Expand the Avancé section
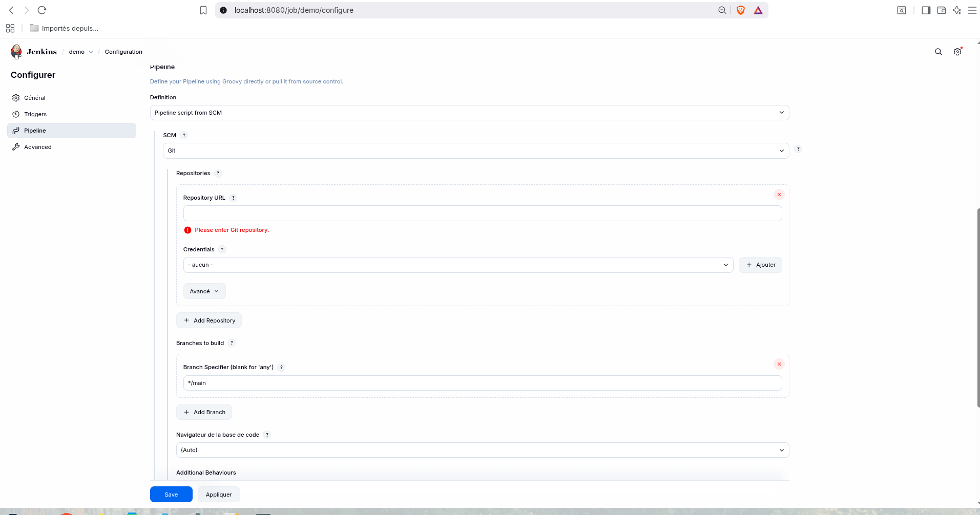This screenshot has width=980, height=515. [204, 291]
